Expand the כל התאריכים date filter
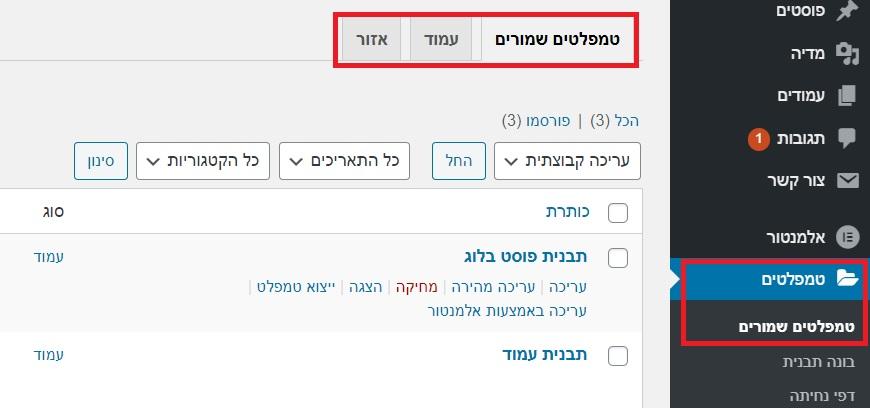870x408 pixels. pos(344,161)
